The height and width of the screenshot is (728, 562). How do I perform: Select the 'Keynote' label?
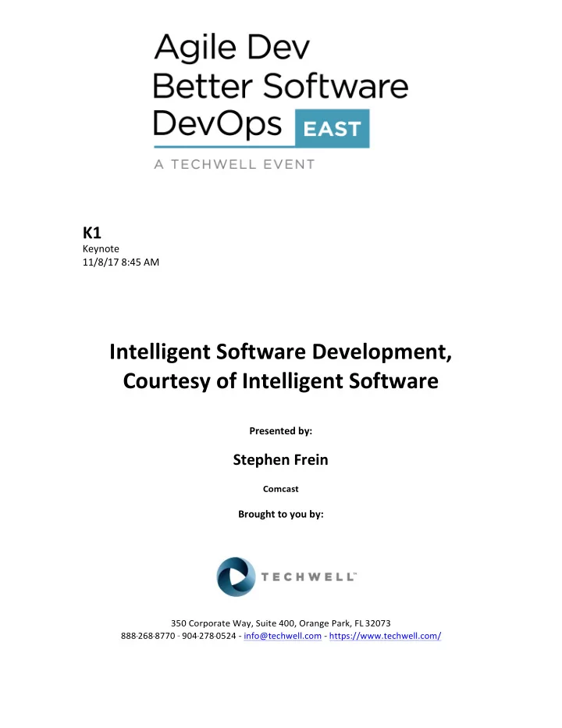pos(101,249)
